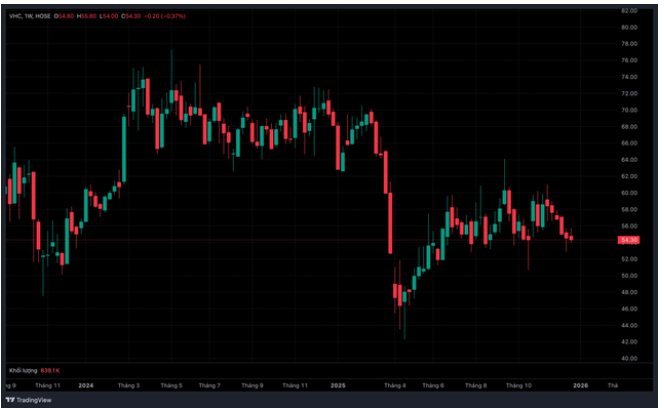Viewport: 664px width, 408px height.
Task: Click the 64.00 price axis label
Action: click(629, 159)
